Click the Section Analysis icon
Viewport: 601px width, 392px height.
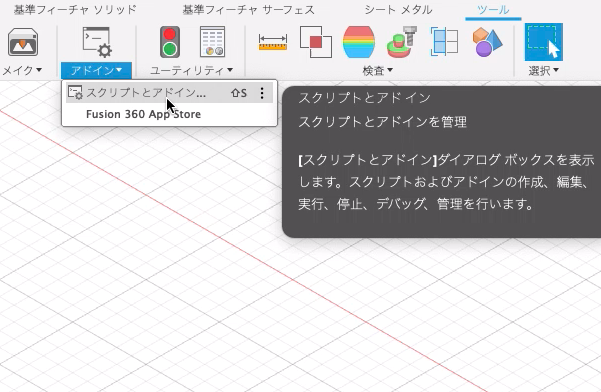(444, 41)
